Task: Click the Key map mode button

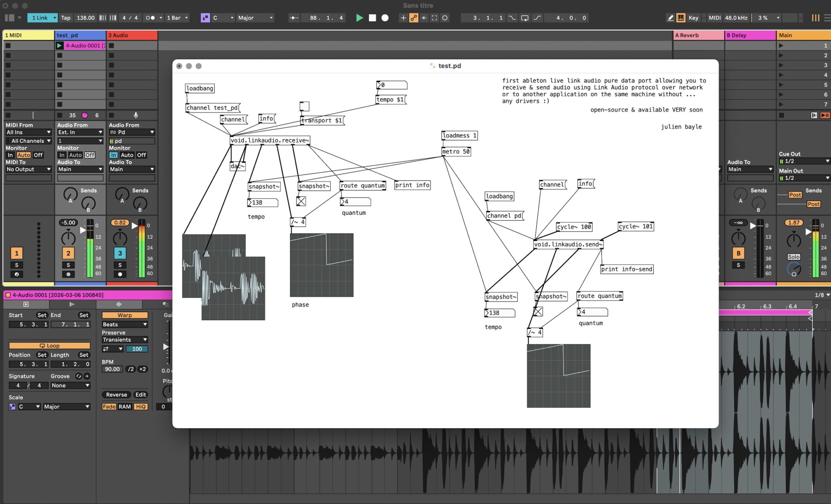Action: [693, 18]
